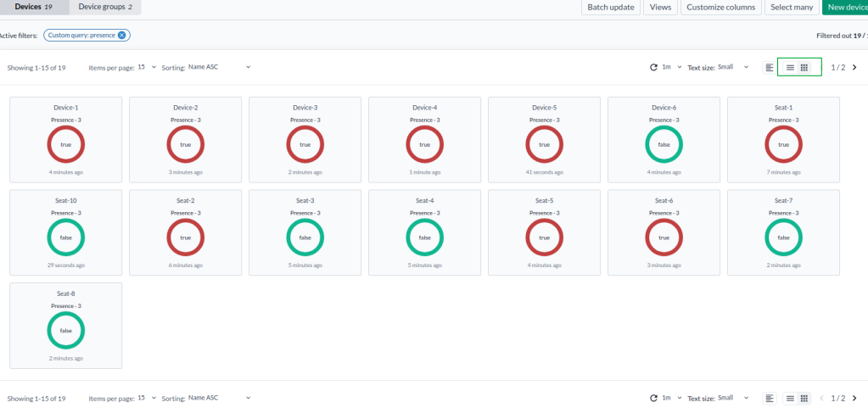Click the text alignment icon in the top toolbar
868x408 pixels.
coord(770,67)
